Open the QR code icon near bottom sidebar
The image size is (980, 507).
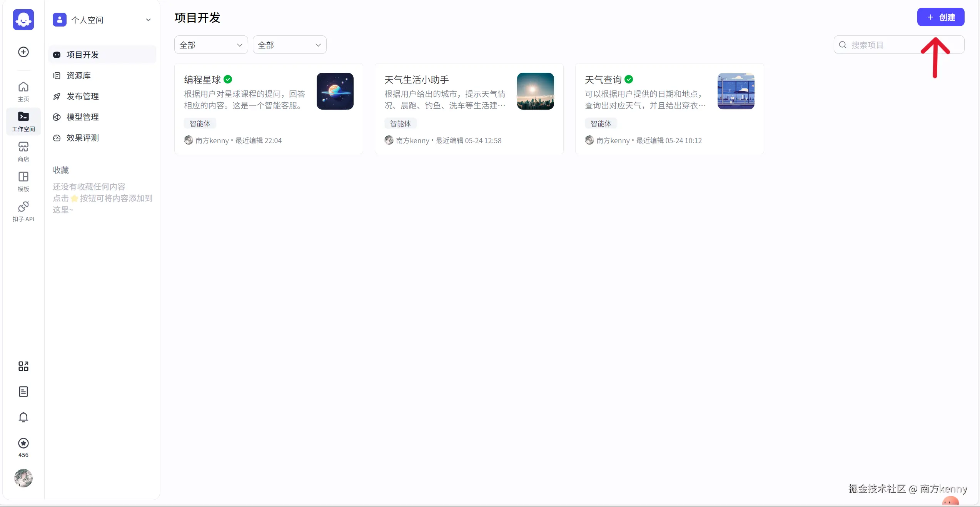tap(23, 366)
